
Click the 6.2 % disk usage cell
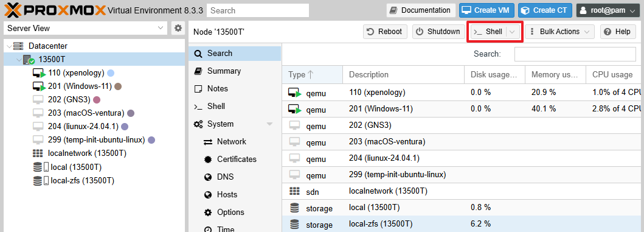click(x=494, y=224)
